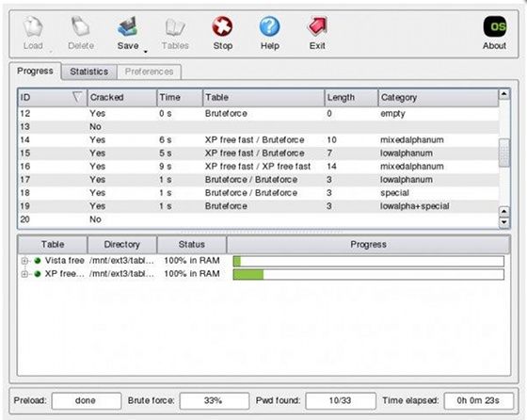This screenshot has height=420, width=527.
Task: Switch to the Statistics tab
Action: pyautogui.click(x=89, y=72)
